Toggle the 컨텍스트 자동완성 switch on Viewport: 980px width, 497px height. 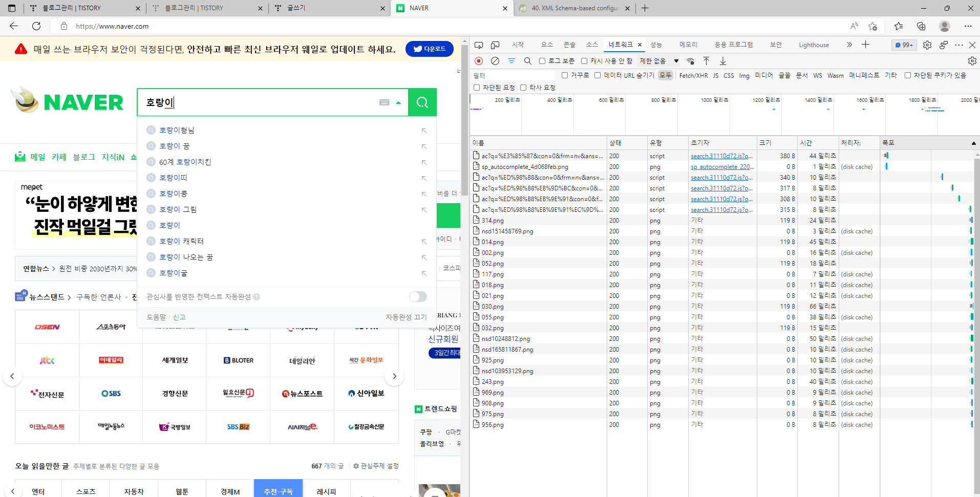coord(418,297)
